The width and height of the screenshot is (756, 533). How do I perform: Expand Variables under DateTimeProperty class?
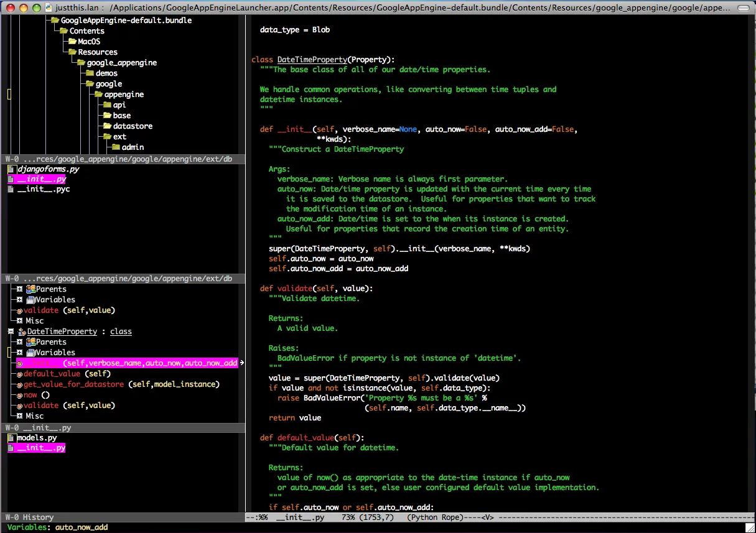pyautogui.click(x=20, y=353)
